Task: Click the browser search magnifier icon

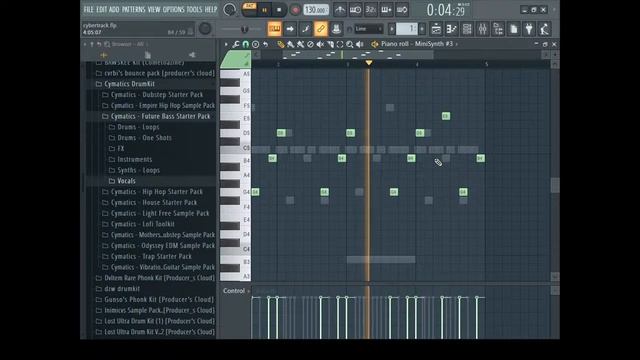Action: pyautogui.click(x=107, y=44)
